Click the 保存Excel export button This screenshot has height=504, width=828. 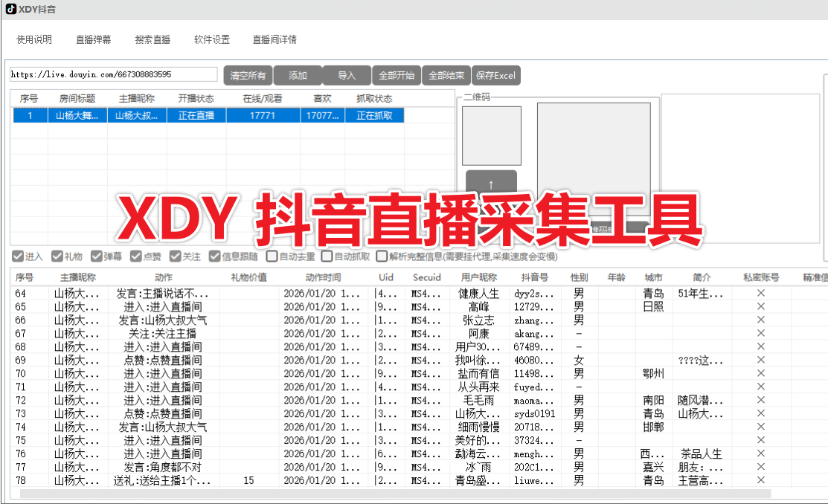pyautogui.click(x=495, y=75)
